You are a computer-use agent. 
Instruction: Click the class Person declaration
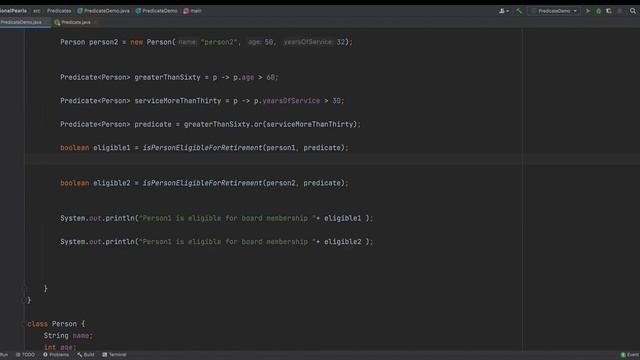click(56, 324)
